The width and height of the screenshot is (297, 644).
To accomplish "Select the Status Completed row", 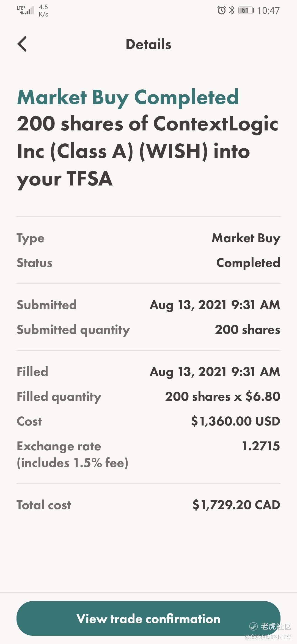I will (148, 263).
